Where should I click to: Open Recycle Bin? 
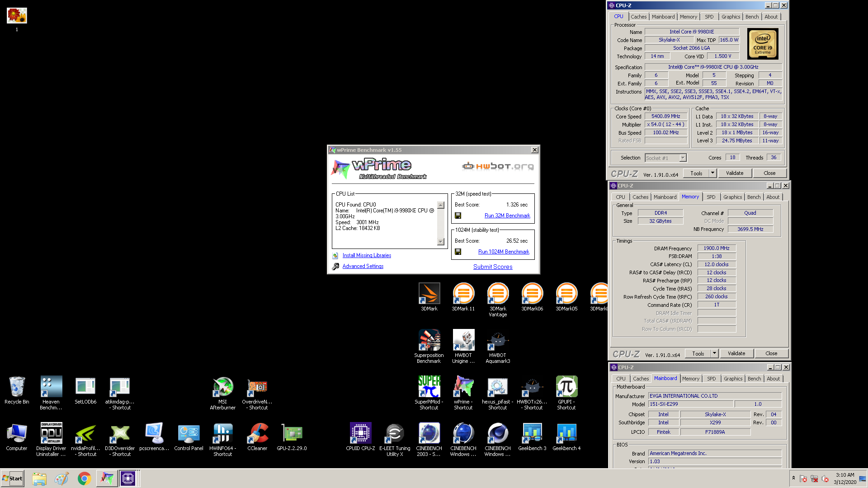17,390
